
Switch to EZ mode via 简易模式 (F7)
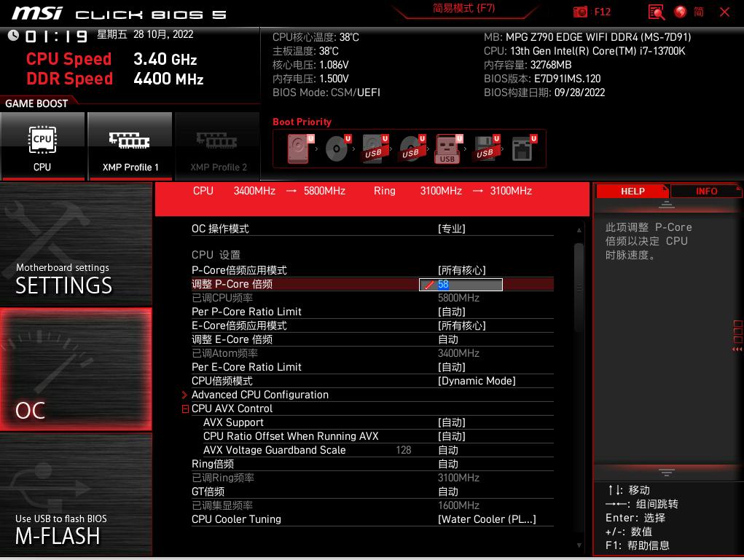tap(463, 9)
